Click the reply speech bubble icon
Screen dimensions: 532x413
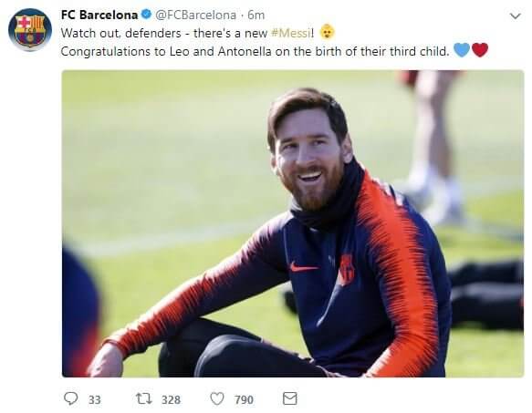point(70,398)
